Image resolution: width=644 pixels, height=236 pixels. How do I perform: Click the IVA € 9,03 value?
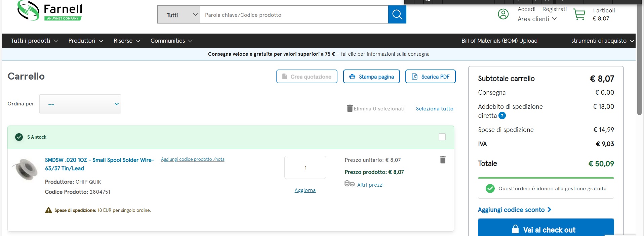605,144
